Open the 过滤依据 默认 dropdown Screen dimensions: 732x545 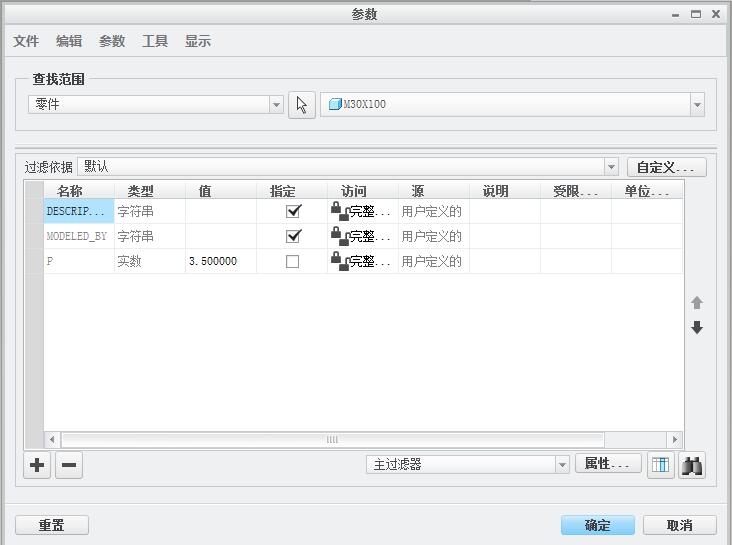[611, 167]
